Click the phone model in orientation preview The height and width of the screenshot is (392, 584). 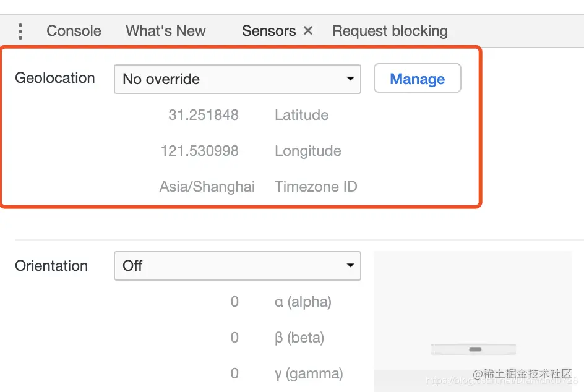pos(473,349)
